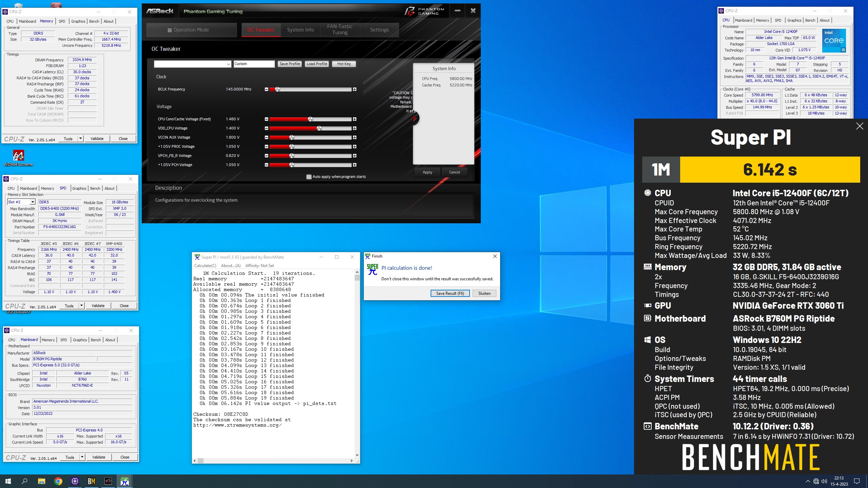Screen dimensions: 868x488
Task: Click Load Profile button
Action: point(317,64)
